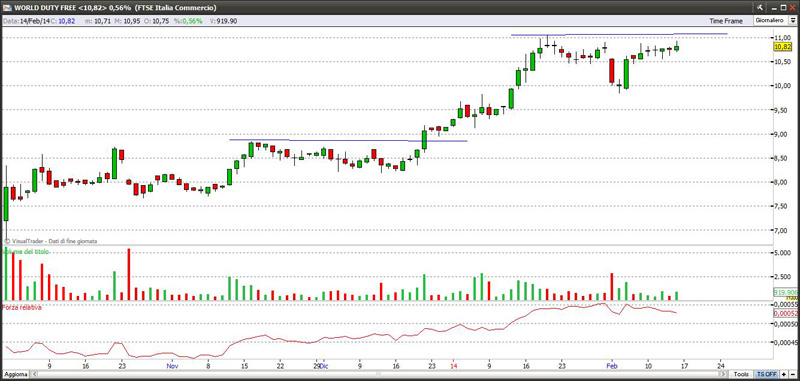Click the 'Volume del titolo' panel label
The image size is (800, 381).
(x=26, y=252)
